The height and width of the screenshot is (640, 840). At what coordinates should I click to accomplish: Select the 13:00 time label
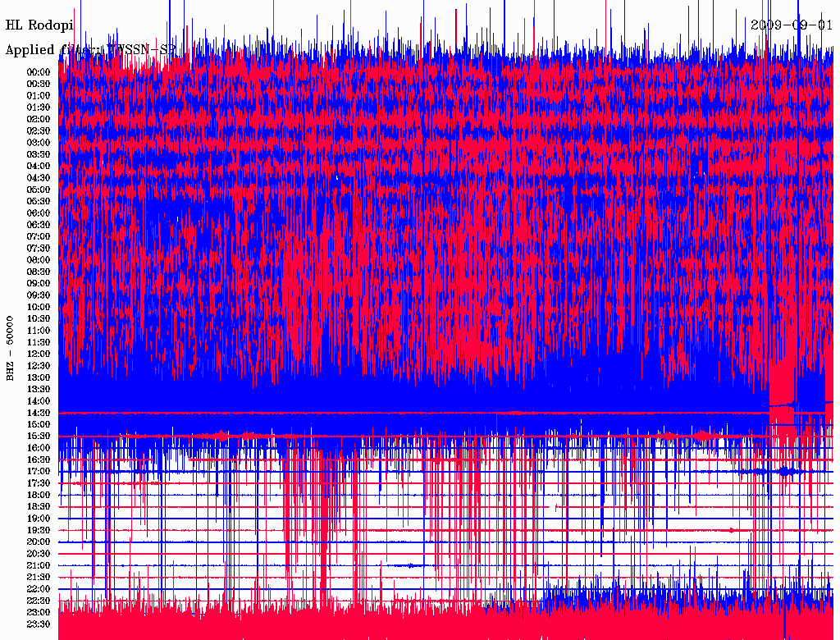click(39, 378)
